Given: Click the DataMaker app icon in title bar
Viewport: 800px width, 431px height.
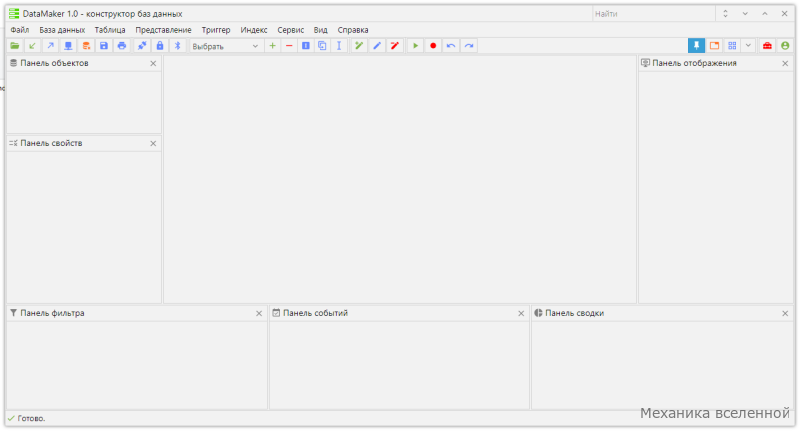Looking at the screenshot, I should (x=14, y=14).
